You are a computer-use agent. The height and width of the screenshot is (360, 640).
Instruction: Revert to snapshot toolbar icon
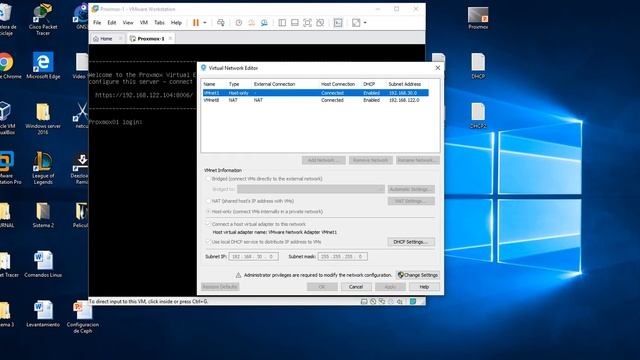click(251, 23)
